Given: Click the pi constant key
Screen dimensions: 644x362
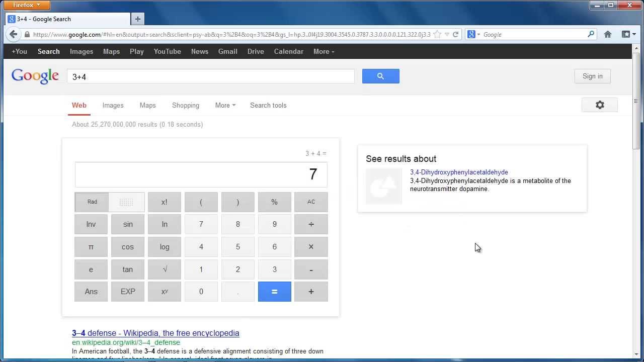Looking at the screenshot, I should tap(91, 247).
